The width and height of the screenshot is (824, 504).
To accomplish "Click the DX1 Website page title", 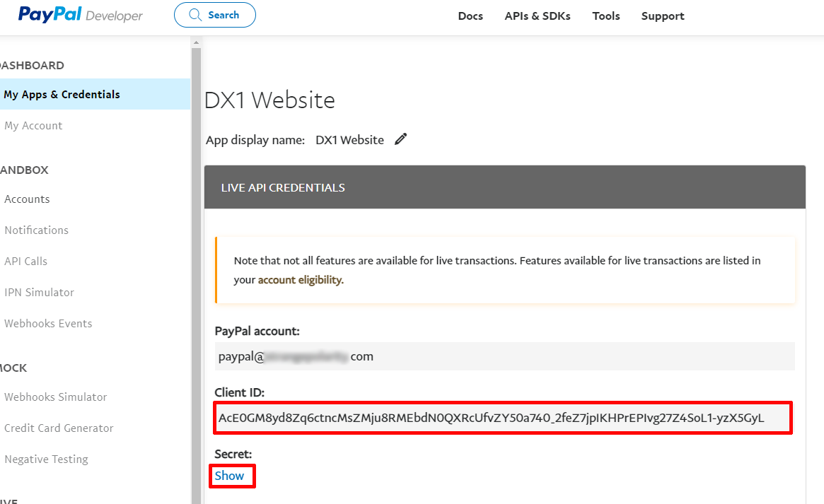I will coord(269,100).
